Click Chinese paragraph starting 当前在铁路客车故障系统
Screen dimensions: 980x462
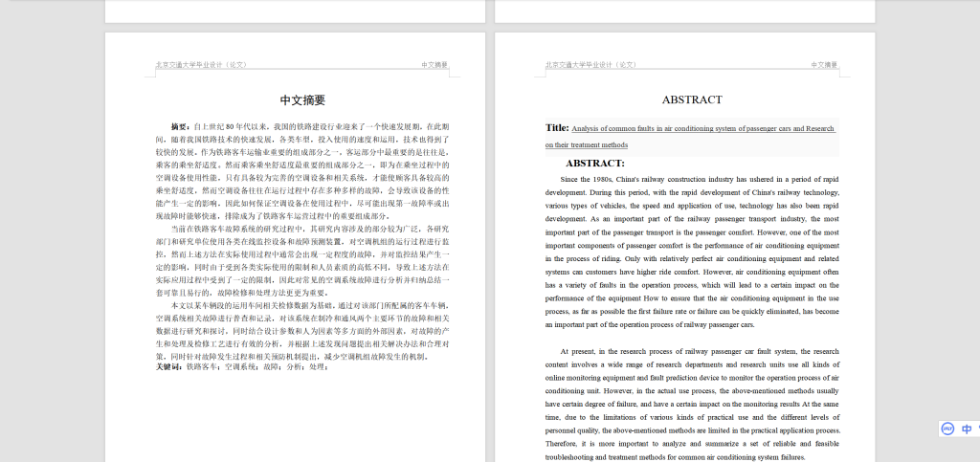[302, 260]
